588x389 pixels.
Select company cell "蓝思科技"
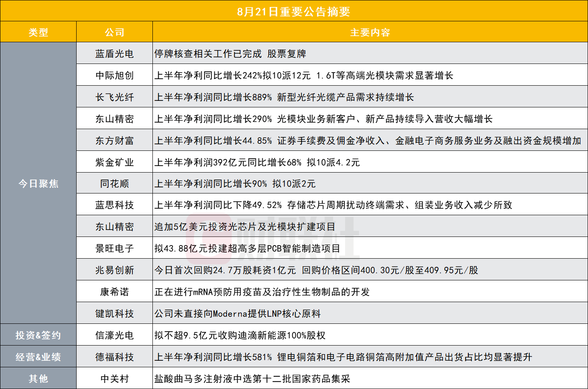click(x=115, y=205)
